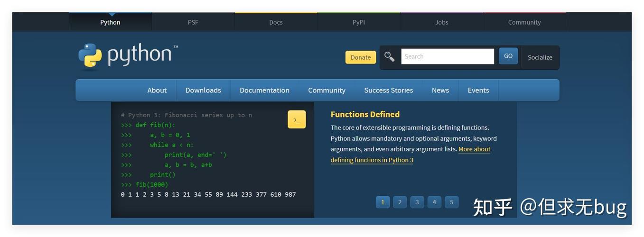Click the while a < n: code line
The image size is (644, 237).
point(158,145)
